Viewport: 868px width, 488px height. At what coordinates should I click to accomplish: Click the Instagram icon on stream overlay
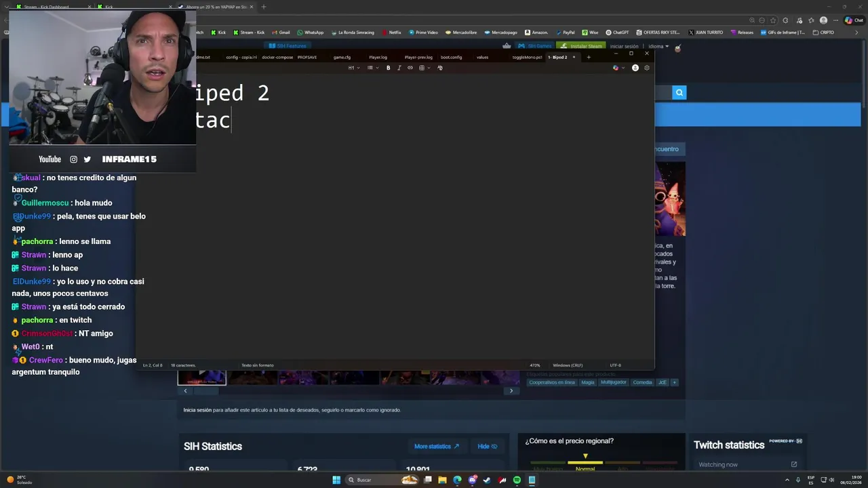(x=73, y=159)
